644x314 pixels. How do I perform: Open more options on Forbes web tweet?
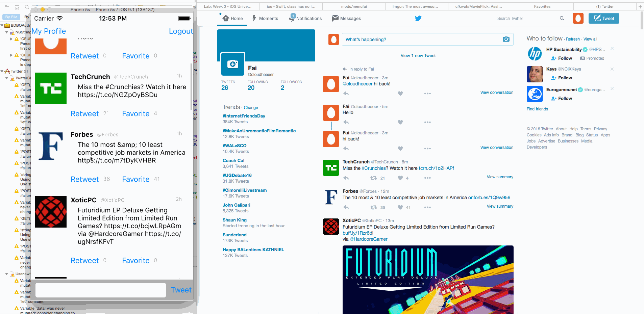tap(427, 207)
